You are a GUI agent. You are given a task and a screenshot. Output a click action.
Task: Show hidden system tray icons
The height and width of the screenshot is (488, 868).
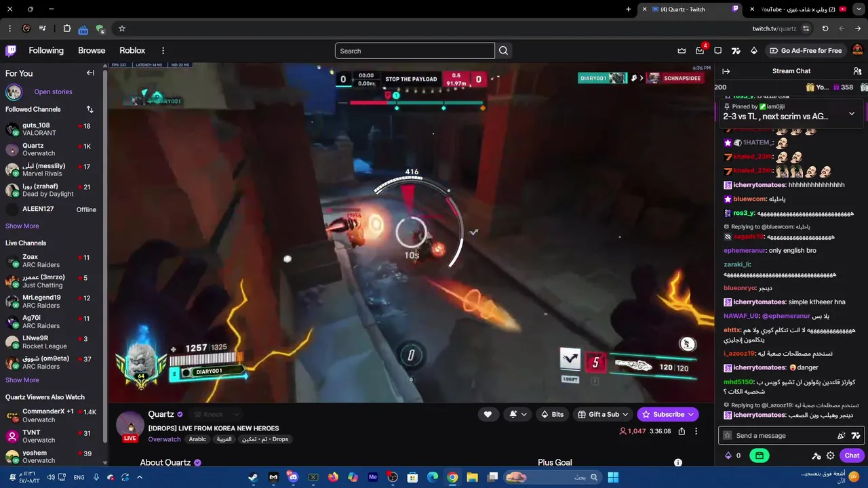point(140,477)
